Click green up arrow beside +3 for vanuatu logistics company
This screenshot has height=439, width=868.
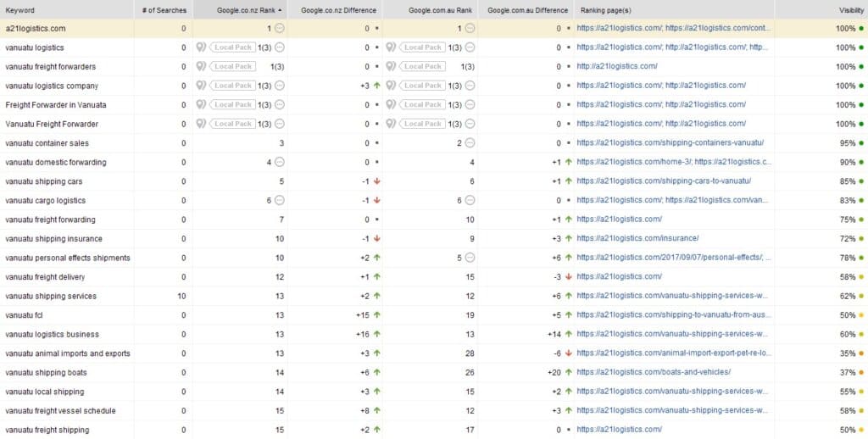(377, 86)
